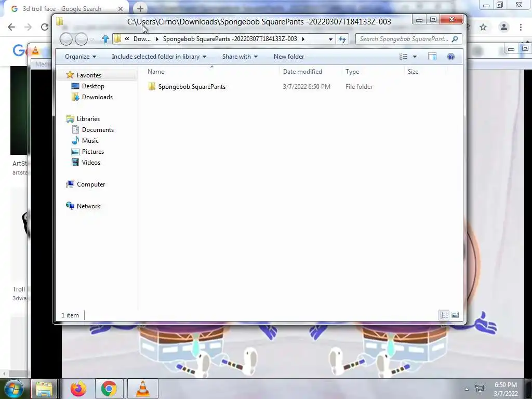Switch to Chrome in the taskbar
The width and height of the screenshot is (532, 399).
point(109,389)
